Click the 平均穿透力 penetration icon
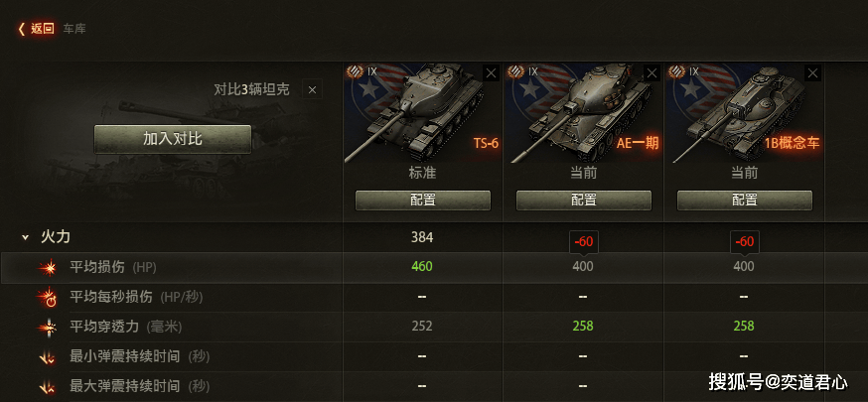This screenshot has width=868, height=402. tap(47, 328)
